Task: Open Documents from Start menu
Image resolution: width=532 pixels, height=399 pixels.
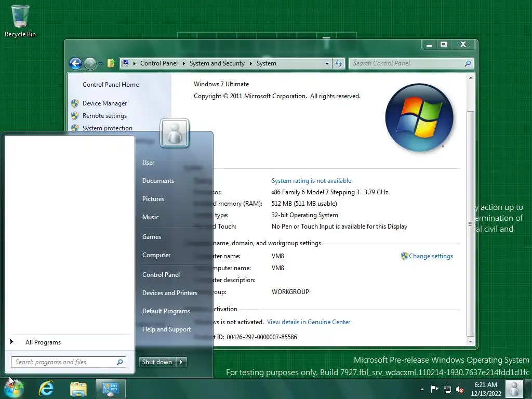Action: pyautogui.click(x=158, y=181)
